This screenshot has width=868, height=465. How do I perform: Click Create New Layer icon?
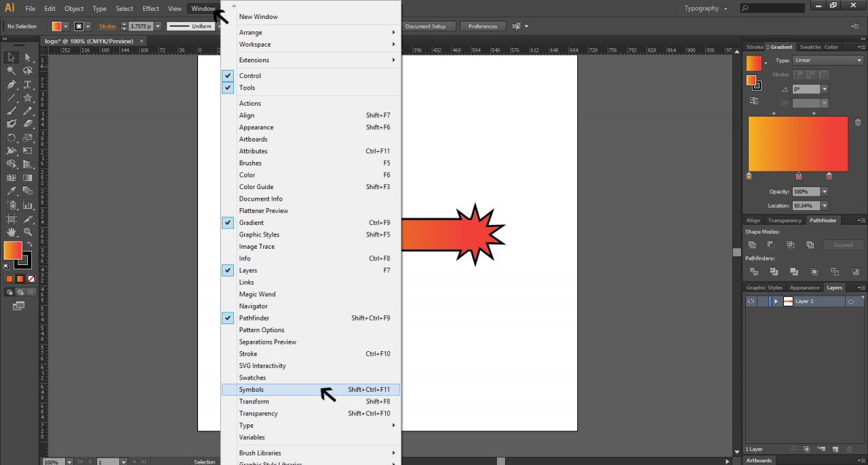click(835, 449)
